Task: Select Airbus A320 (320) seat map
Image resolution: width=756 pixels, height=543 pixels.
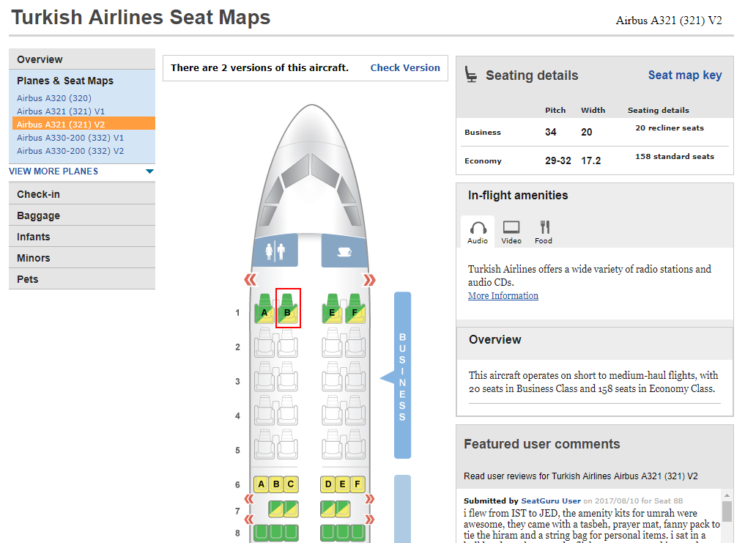Action: (54, 98)
